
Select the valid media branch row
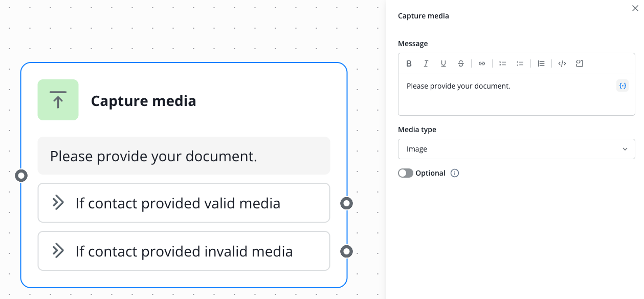click(x=184, y=203)
